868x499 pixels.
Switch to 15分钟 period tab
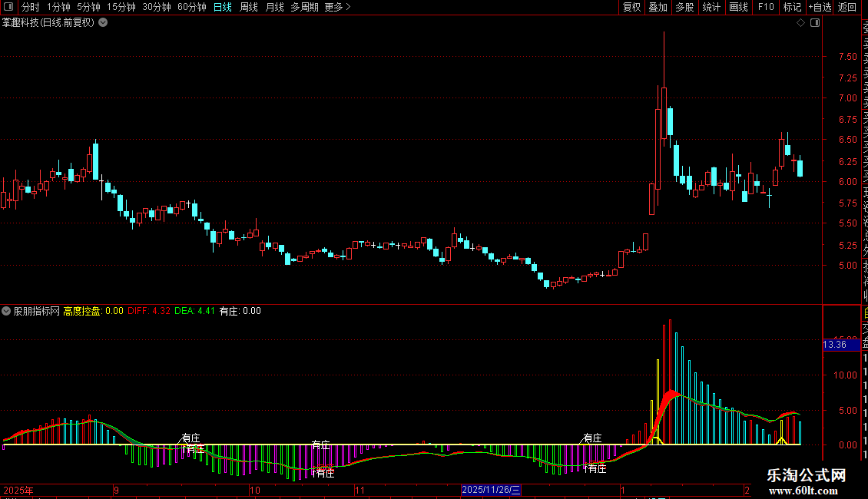point(121,7)
